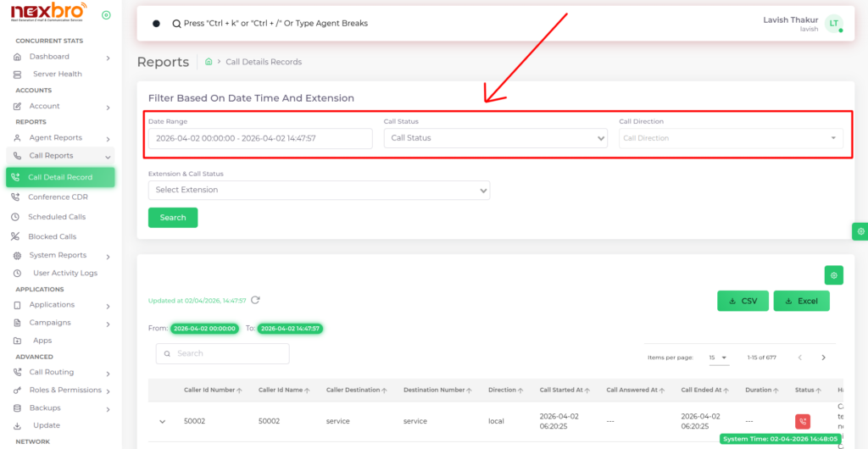Open Conference CDR in sidebar
The image size is (868, 449).
58,197
